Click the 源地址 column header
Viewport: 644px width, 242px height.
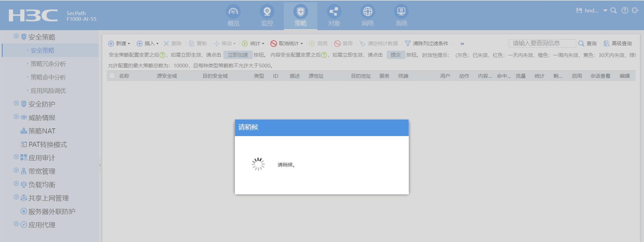(316, 76)
